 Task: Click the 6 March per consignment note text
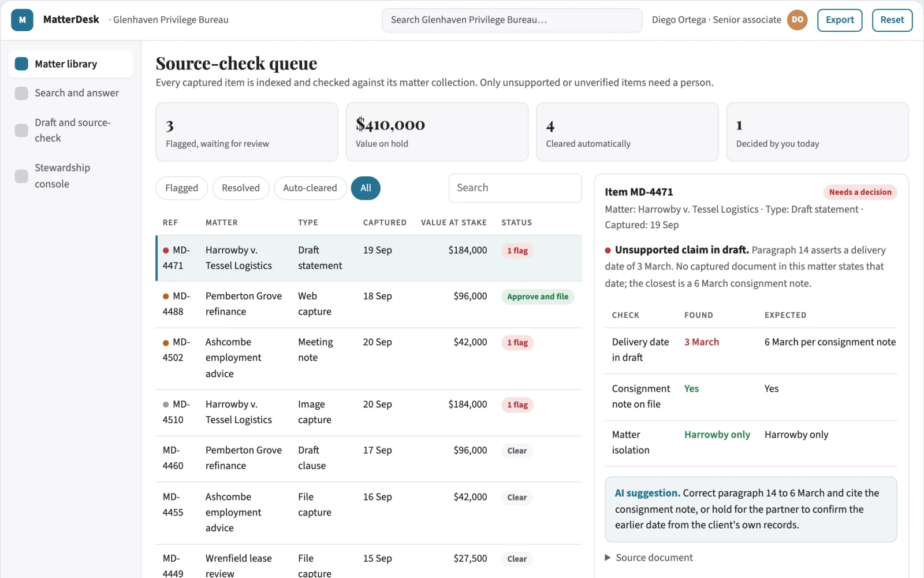830,342
